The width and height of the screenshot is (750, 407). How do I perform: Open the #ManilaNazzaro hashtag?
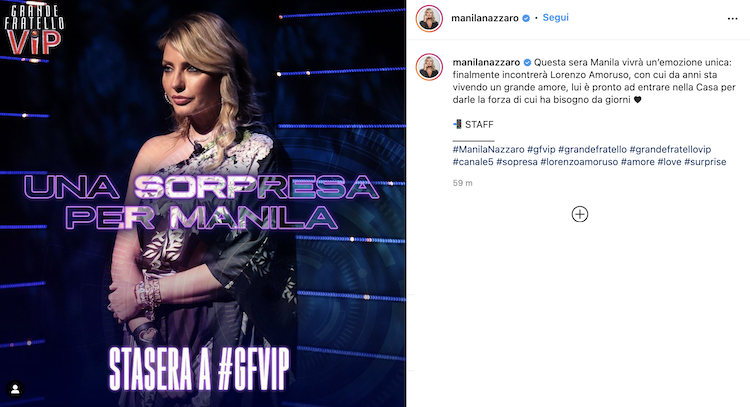488,149
